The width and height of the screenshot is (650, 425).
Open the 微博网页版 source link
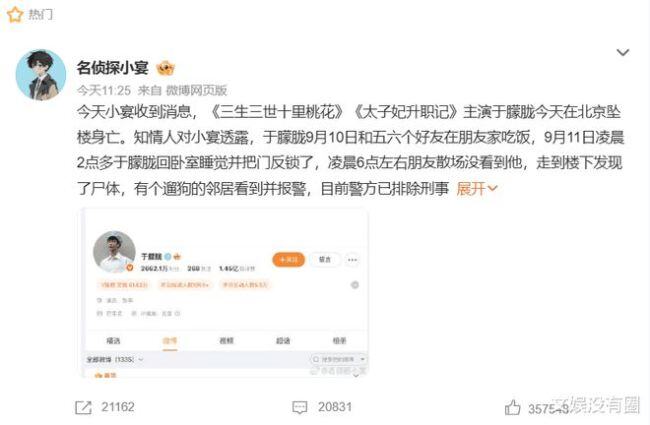tap(196, 90)
